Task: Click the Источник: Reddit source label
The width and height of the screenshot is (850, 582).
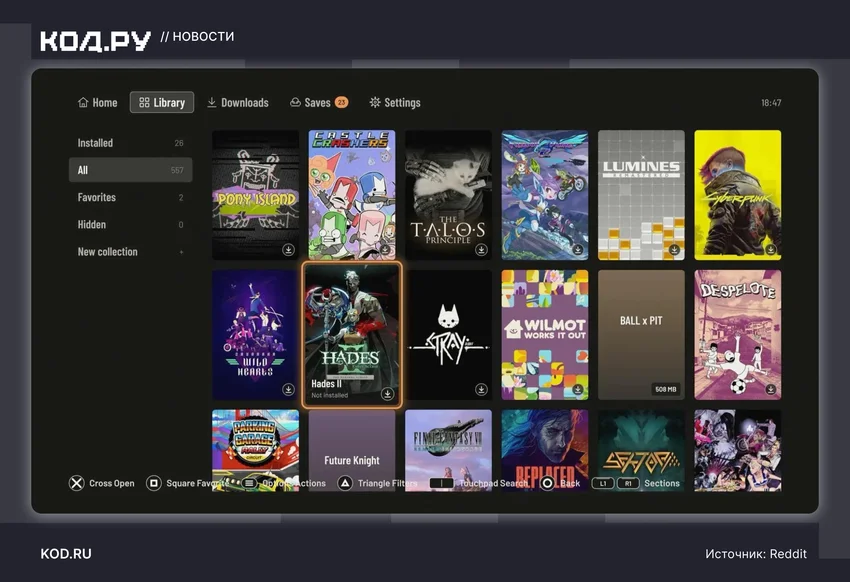Action: [756, 553]
